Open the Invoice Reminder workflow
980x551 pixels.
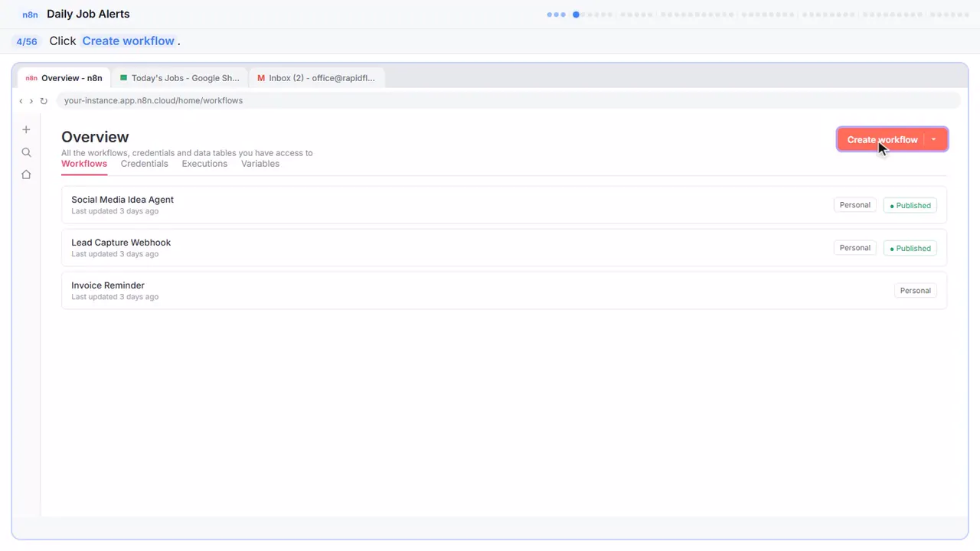coord(504,291)
